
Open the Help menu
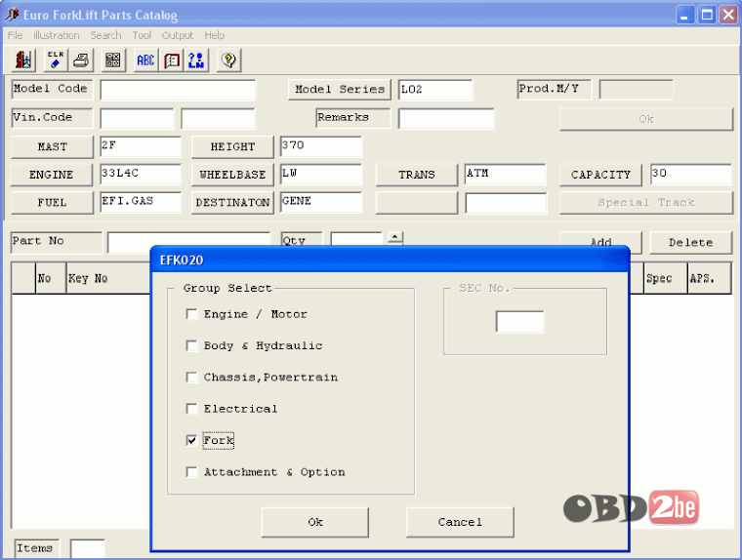click(x=215, y=35)
